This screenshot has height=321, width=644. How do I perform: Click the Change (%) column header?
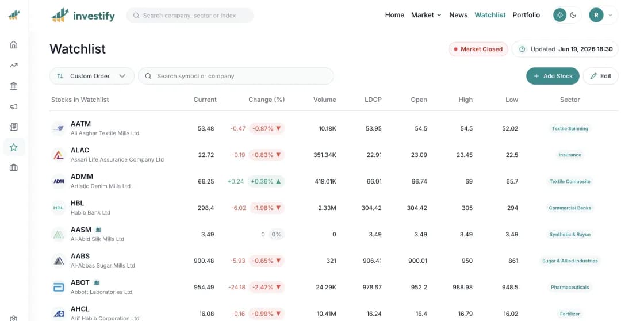(267, 100)
